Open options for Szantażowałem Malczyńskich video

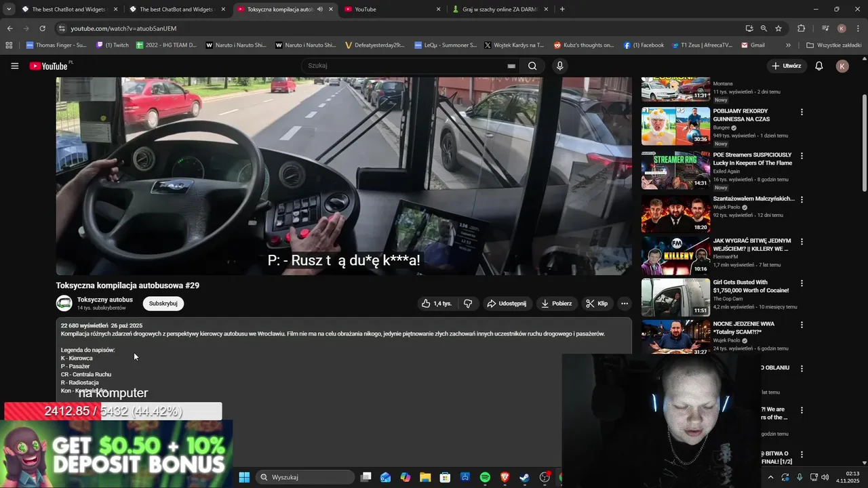point(802,200)
